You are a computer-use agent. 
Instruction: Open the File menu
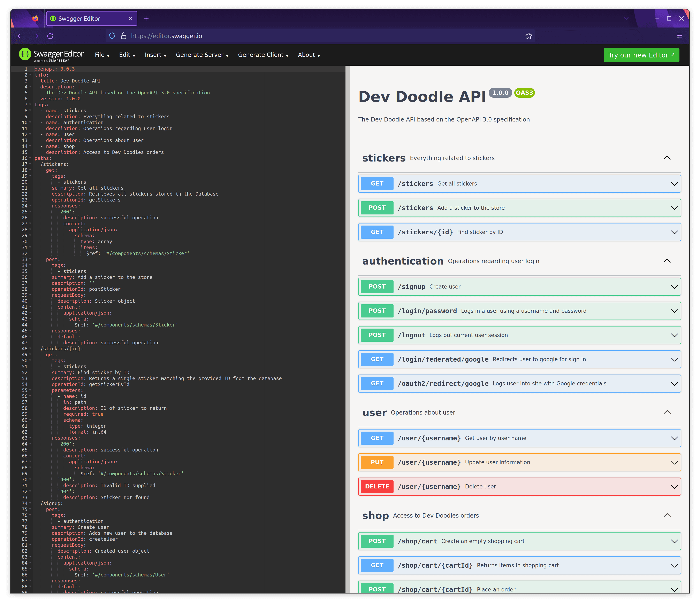pos(102,55)
